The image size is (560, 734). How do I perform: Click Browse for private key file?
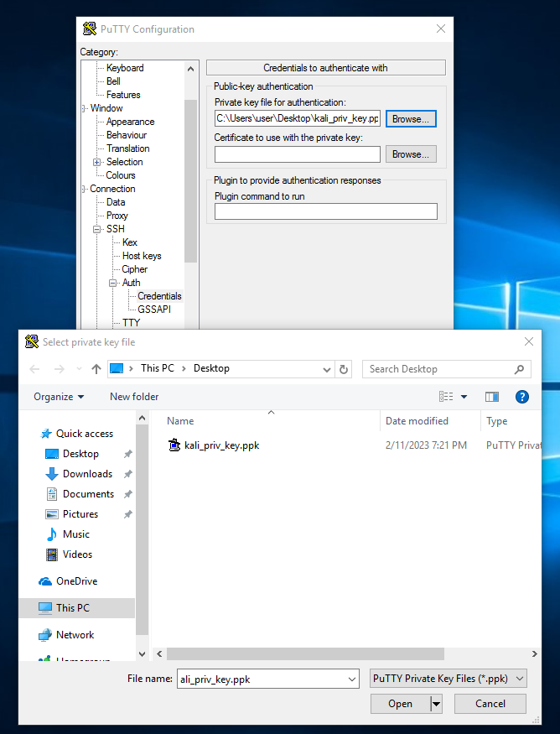tap(411, 119)
